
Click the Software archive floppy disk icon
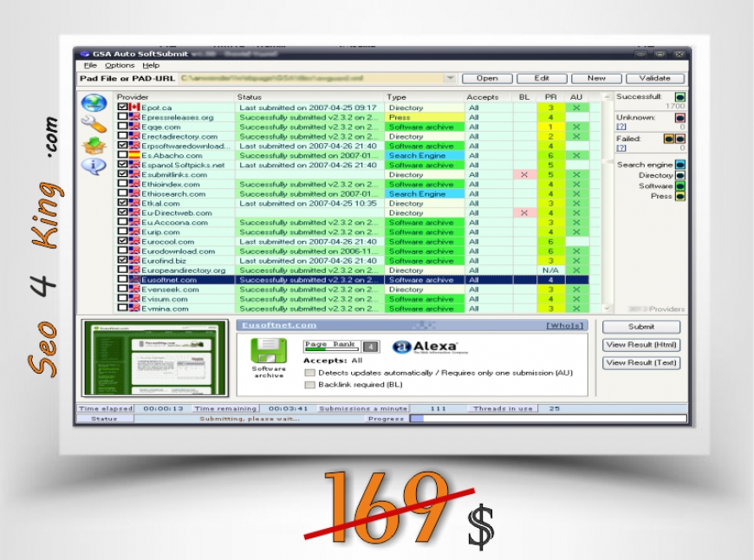tap(269, 351)
